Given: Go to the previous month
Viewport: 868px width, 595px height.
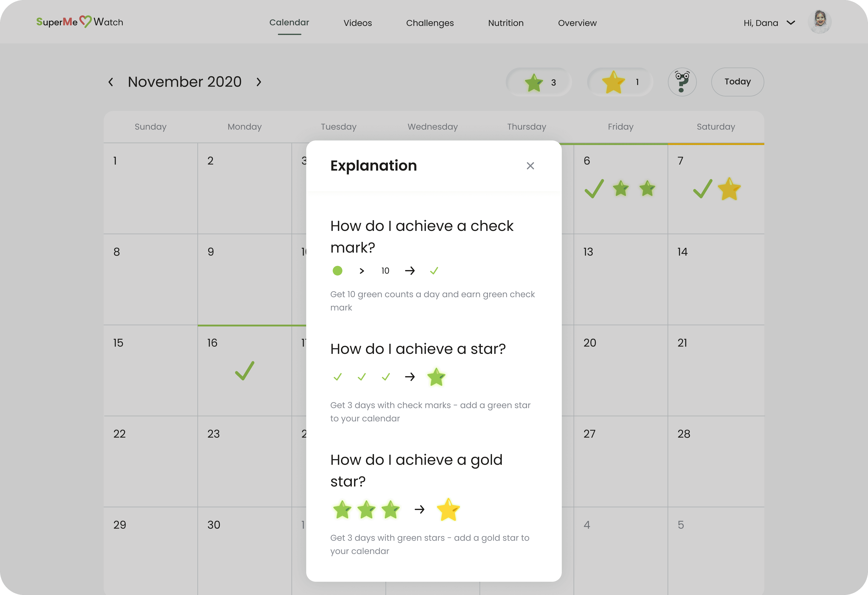Looking at the screenshot, I should click(111, 82).
